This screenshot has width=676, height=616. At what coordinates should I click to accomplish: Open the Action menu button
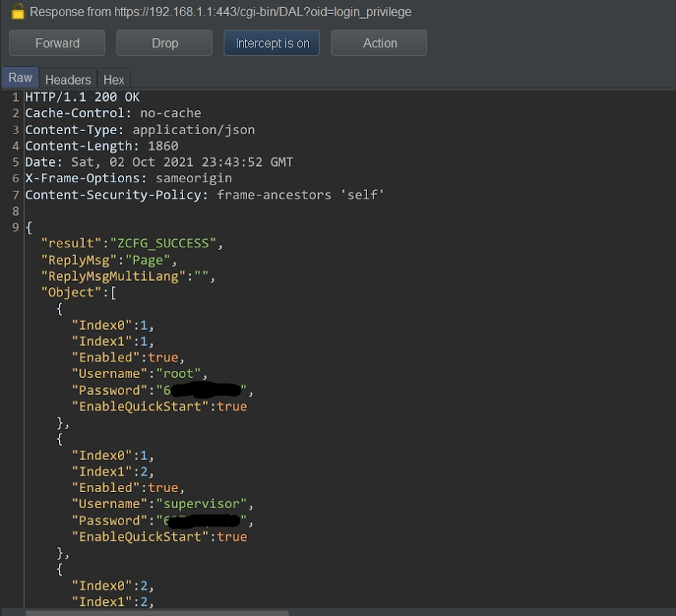click(379, 43)
